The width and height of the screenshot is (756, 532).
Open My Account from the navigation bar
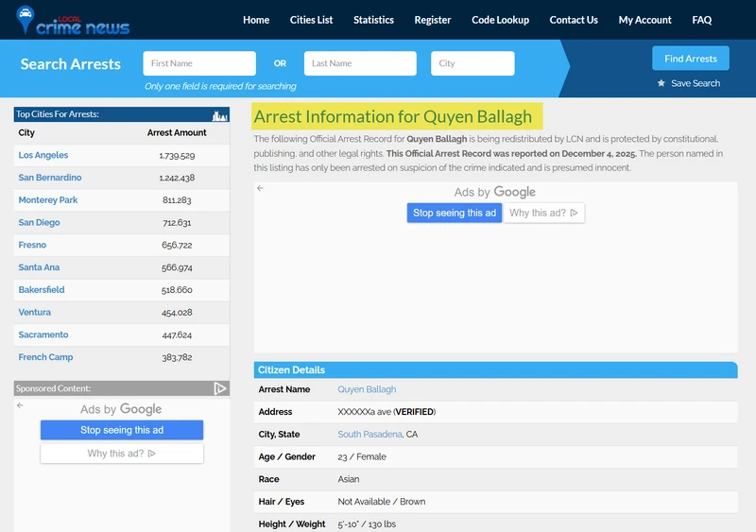click(x=644, y=20)
